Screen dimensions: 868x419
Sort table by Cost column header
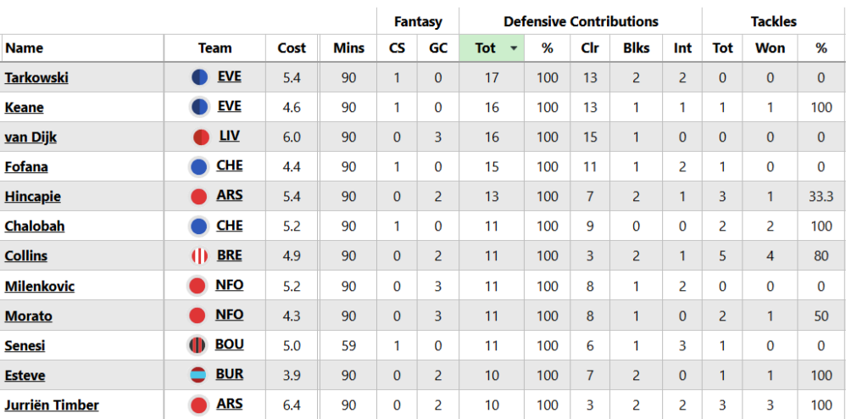pyautogui.click(x=292, y=48)
